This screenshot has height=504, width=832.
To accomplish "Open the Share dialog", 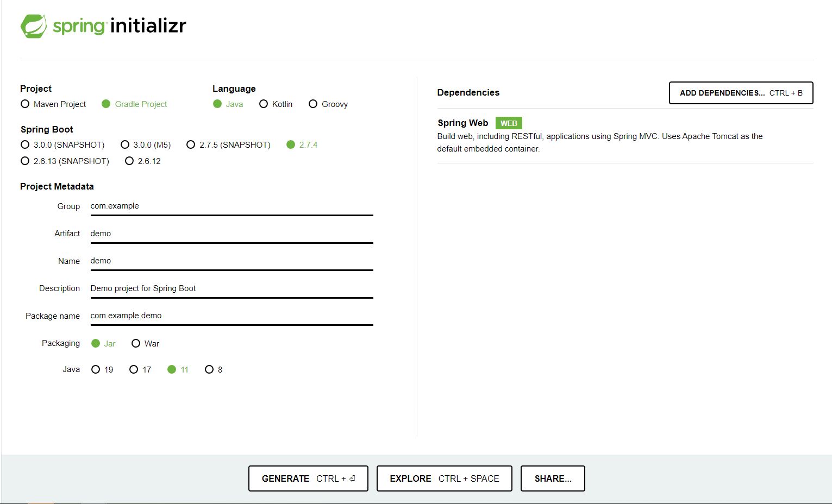I will tap(553, 478).
